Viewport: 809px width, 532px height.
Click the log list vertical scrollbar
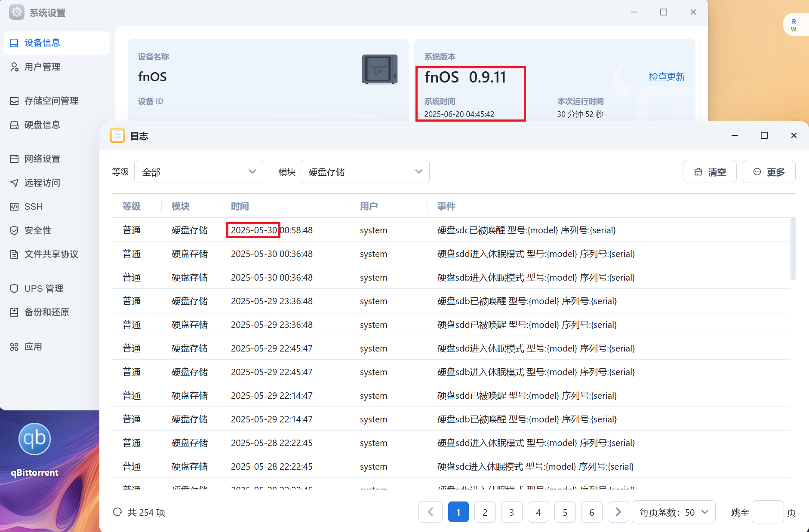[x=793, y=249]
